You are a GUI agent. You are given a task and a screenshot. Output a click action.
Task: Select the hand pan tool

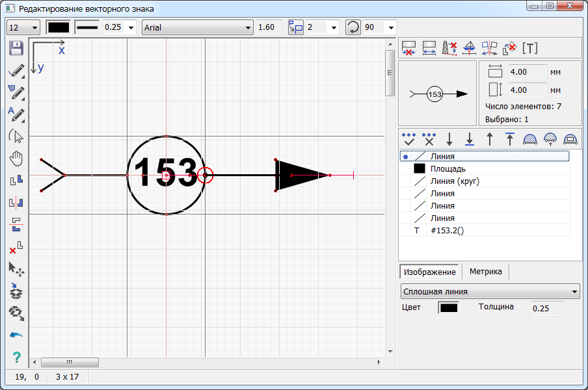tap(16, 159)
